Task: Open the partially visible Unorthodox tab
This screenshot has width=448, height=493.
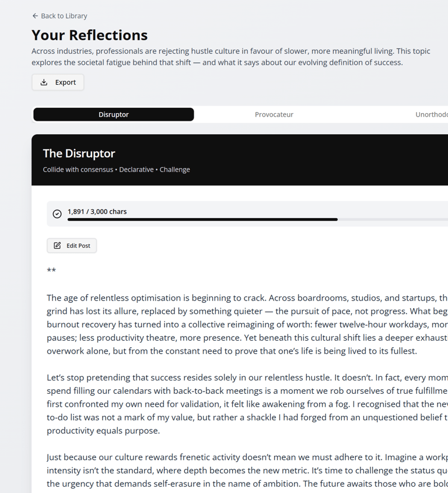Action: click(x=431, y=114)
